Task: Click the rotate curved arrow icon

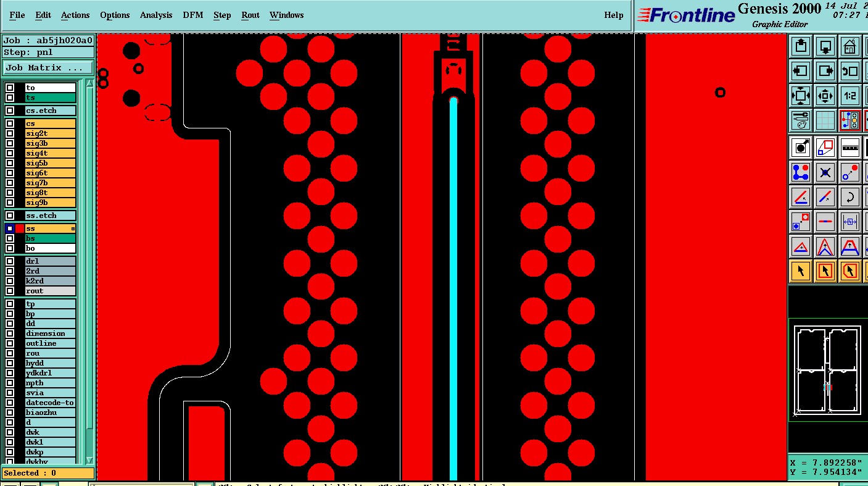Action: point(850,197)
